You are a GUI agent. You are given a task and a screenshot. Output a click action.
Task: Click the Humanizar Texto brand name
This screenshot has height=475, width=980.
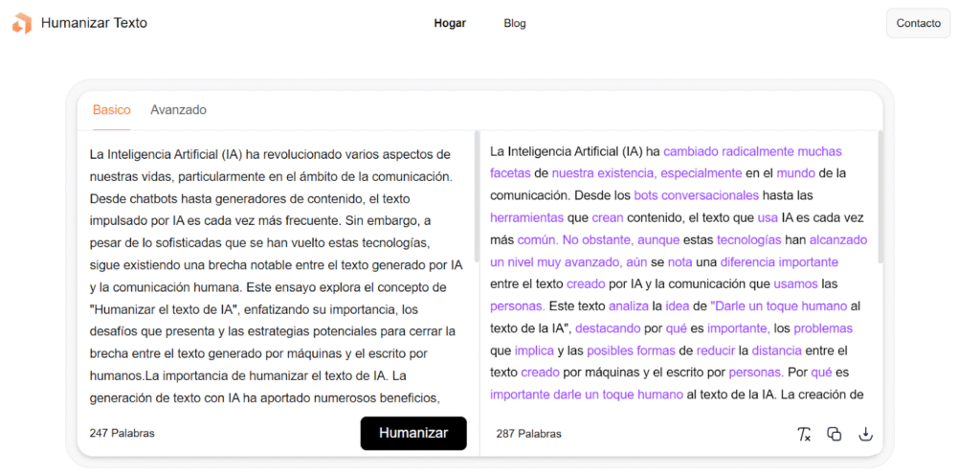coord(94,22)
